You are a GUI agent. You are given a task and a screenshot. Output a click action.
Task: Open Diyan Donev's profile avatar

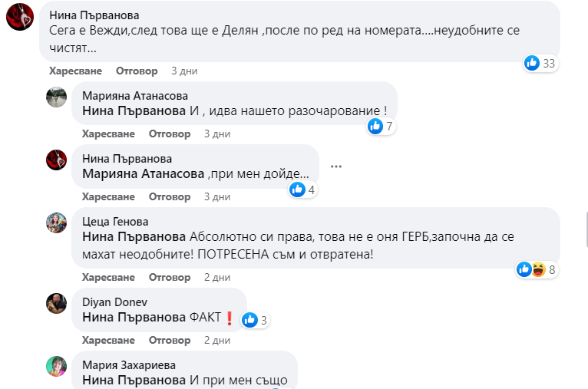click(x=57, y=303)
